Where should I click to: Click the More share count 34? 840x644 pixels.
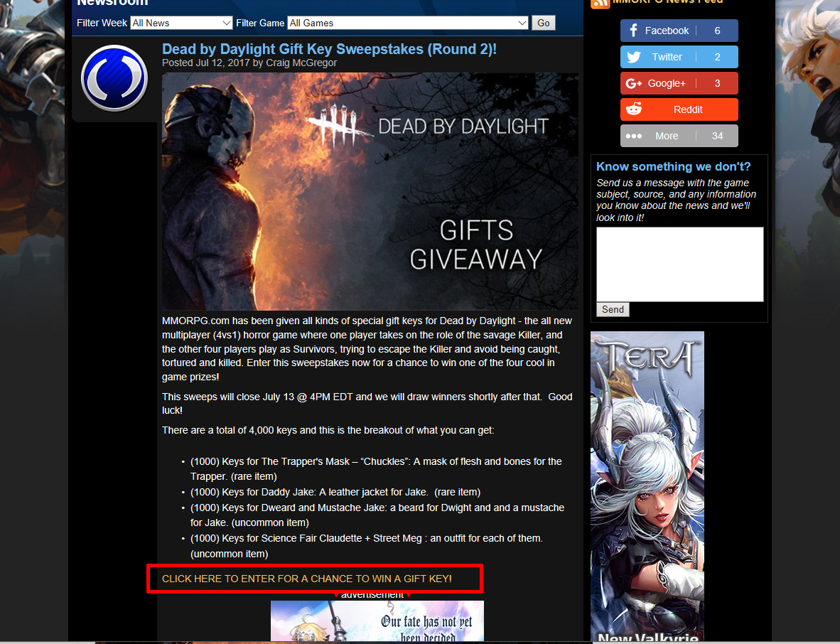tap(717, 136)
